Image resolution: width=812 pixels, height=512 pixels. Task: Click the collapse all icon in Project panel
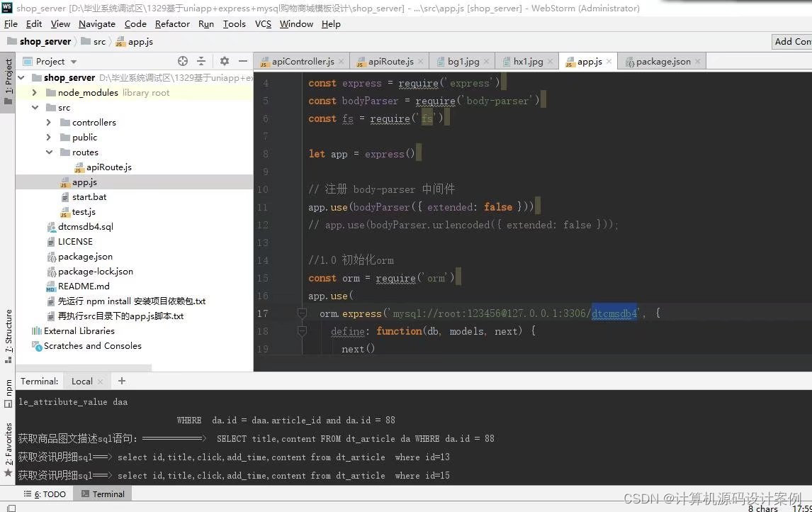[x=201, y=61]
